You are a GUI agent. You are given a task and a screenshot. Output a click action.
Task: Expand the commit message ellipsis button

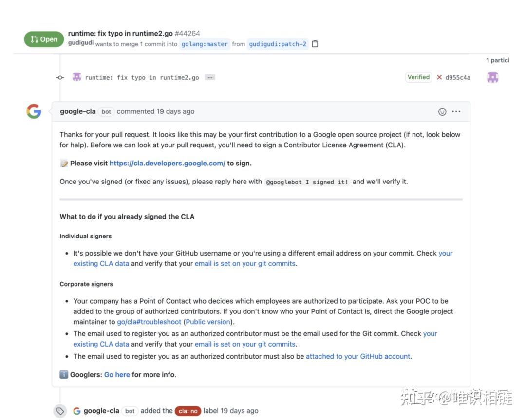(210, 77)
